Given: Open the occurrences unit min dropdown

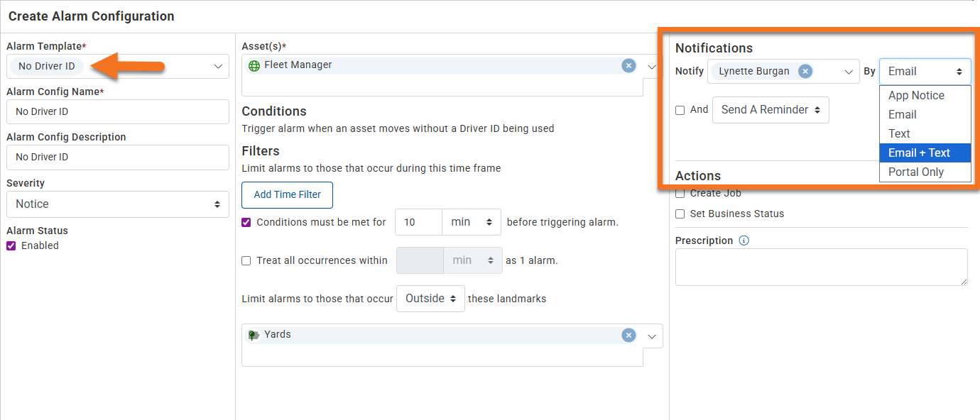Looking at the screenshot, I should [473, 260].
